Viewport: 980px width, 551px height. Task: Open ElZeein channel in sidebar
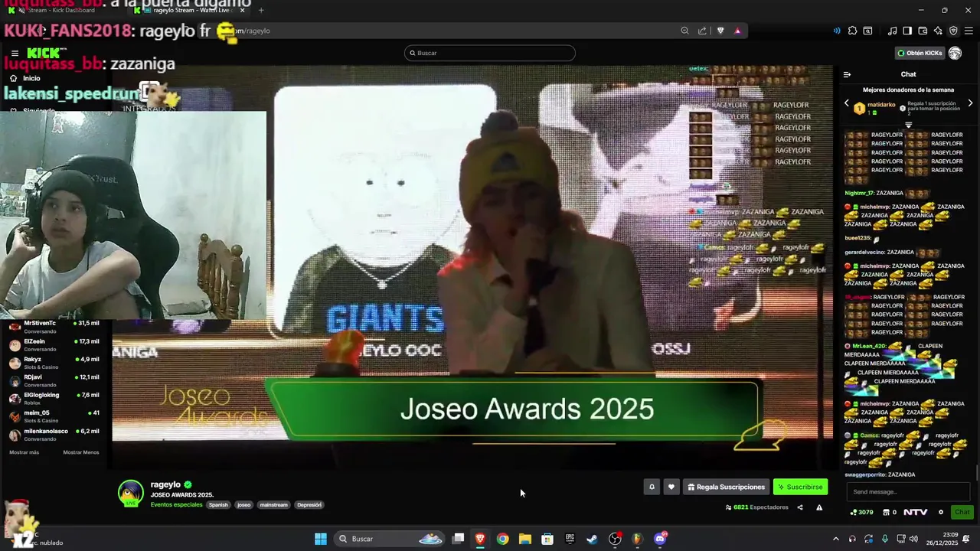click(x=54, y=344)
